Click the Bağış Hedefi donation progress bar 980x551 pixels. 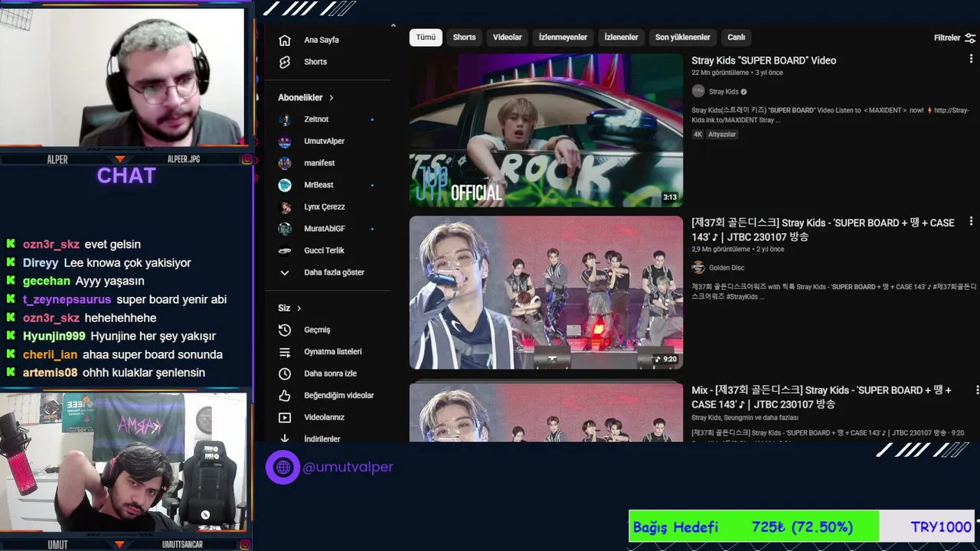pyautogui.click(x=802, y=527)
